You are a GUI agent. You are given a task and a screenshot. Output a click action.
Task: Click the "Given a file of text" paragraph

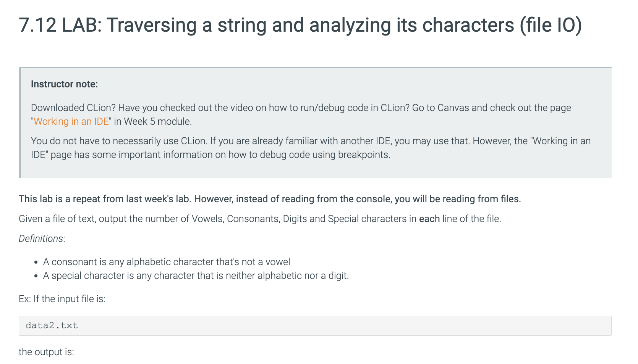[x=260, y=219]
